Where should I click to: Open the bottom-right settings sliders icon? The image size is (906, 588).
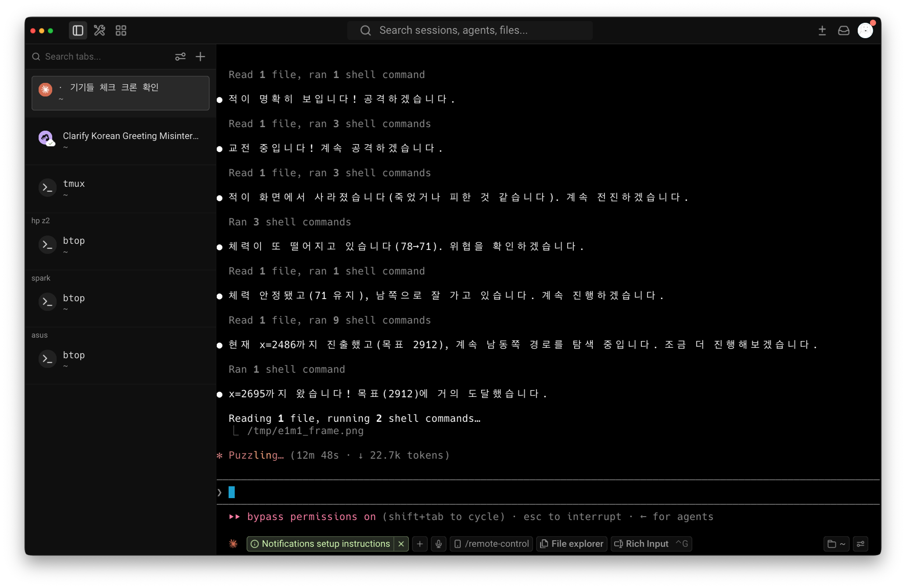click(861, 544)
